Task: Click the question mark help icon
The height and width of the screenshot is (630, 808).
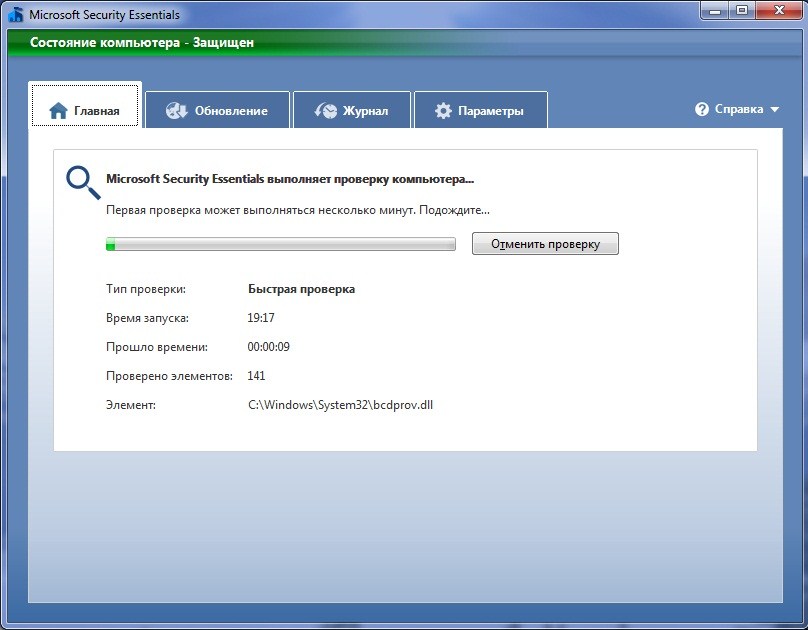Action: (702, 109)
